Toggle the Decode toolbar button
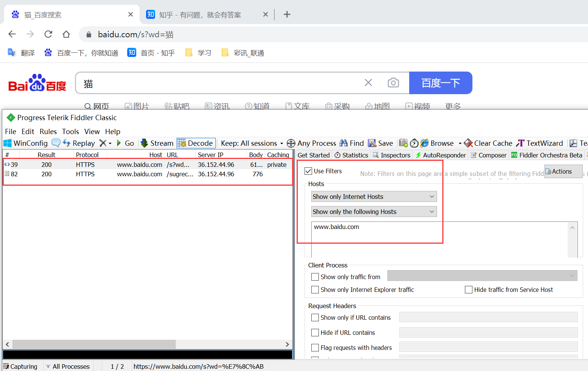 tap(196, 143)
